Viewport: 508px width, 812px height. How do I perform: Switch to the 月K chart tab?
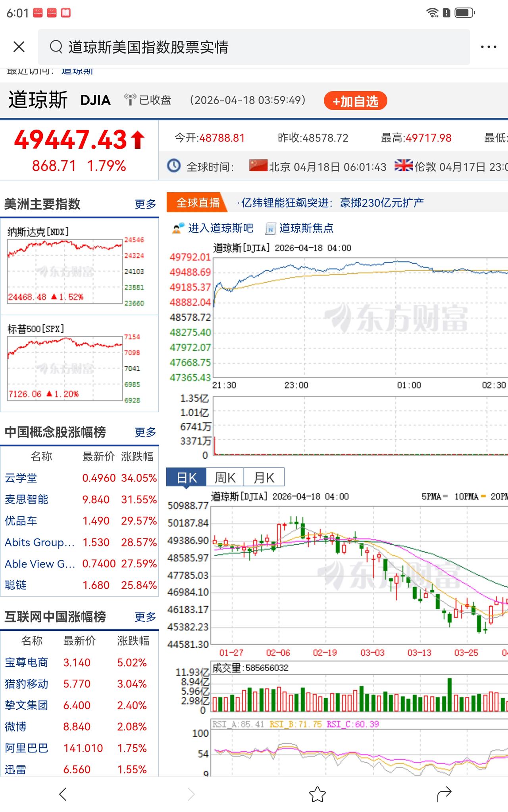[264, 477]
